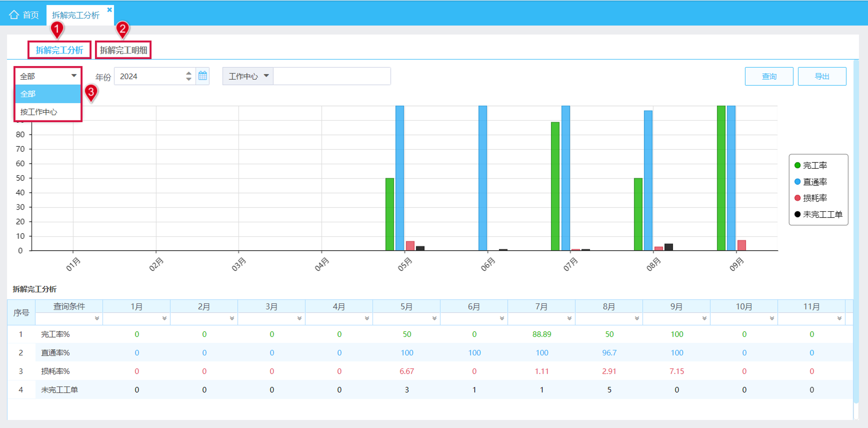Go to the 首页 tab
This screenshot has height=428, width=868.
point(24,15)
